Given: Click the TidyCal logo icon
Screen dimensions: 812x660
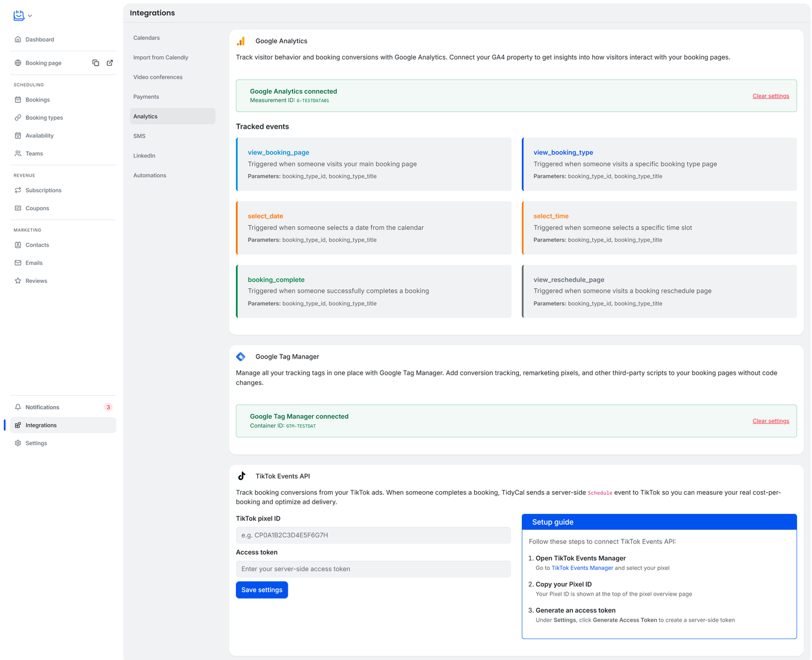Looking at the screenshot, I should tap(19, 16).
